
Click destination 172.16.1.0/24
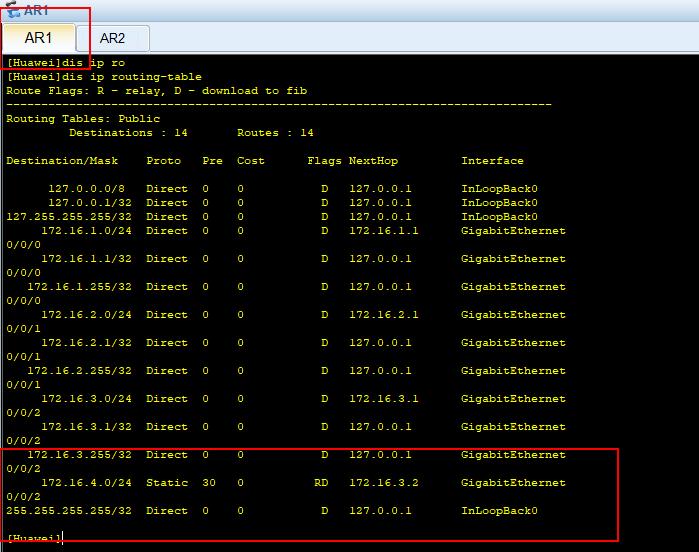86,231
